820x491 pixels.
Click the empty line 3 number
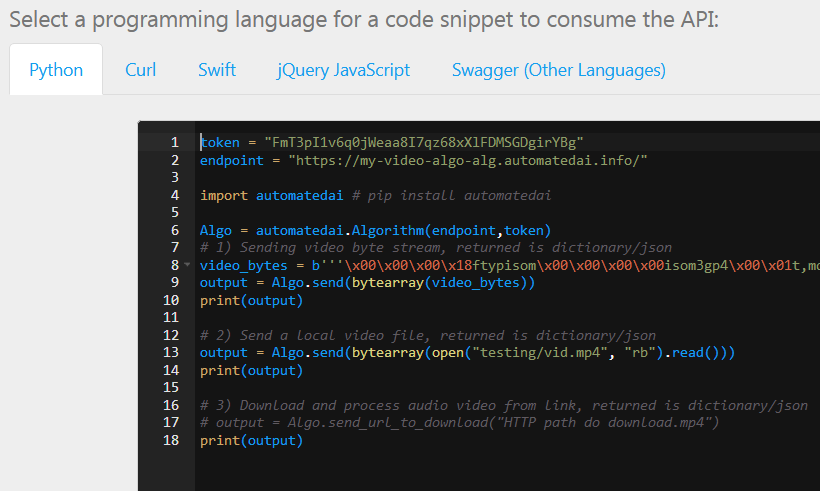175,177
